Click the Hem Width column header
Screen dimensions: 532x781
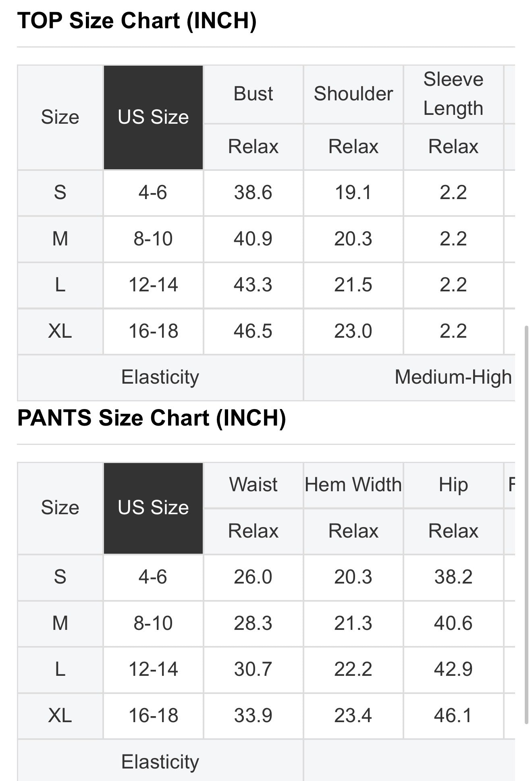click(353, 484)
